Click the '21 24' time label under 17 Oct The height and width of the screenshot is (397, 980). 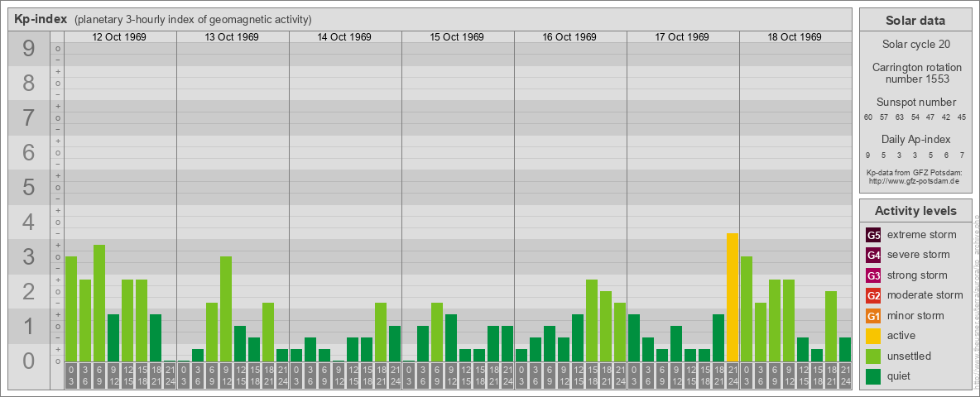(733, 375)
